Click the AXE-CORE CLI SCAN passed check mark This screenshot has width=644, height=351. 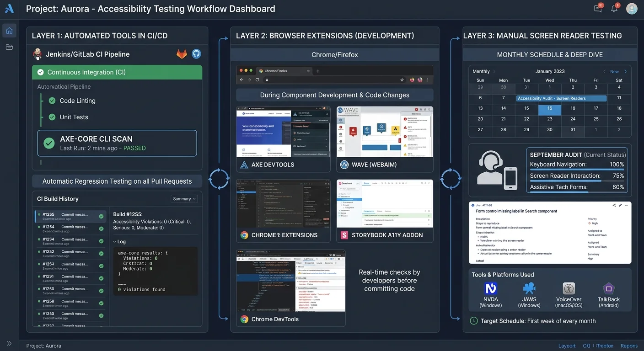tap(49, 143)
